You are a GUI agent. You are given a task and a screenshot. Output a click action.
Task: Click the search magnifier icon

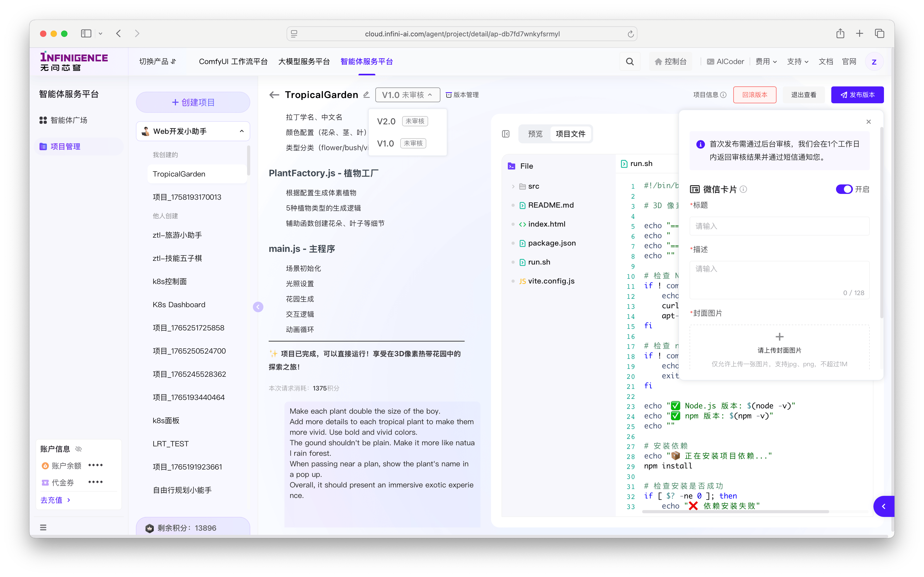(x=630, y=61)
